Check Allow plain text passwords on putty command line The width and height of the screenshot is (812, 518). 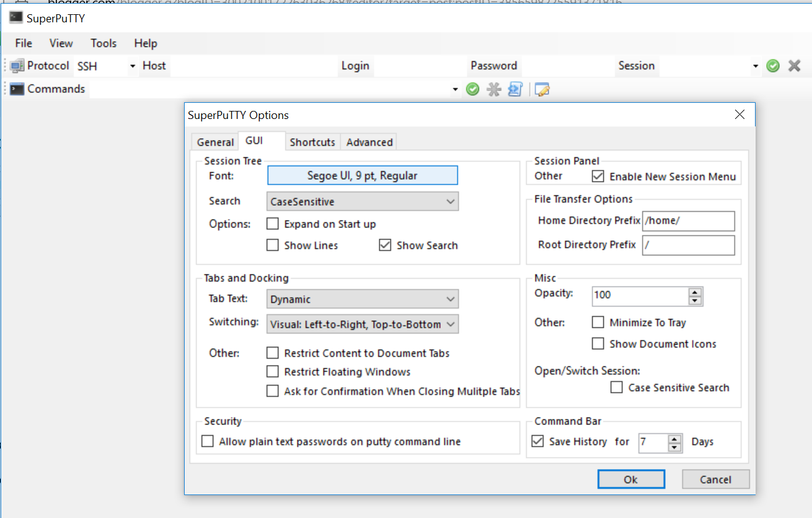click(x=208, y=441)
